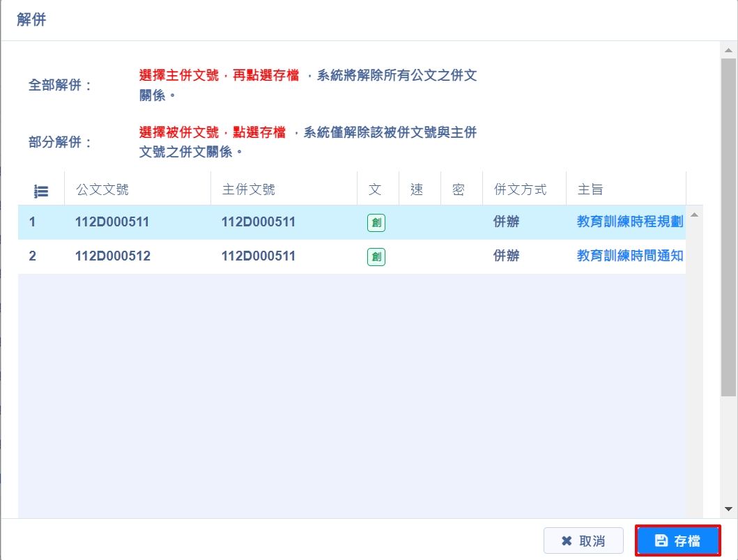Open the 教育訓練時程規劃 subject link

pyautogui.click(x=630, y=222)
